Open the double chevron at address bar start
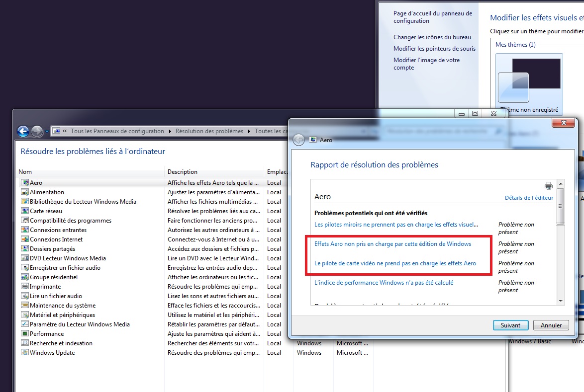Image resolution: width=584 pixels, height=392 pixels. tap(65, 131)
